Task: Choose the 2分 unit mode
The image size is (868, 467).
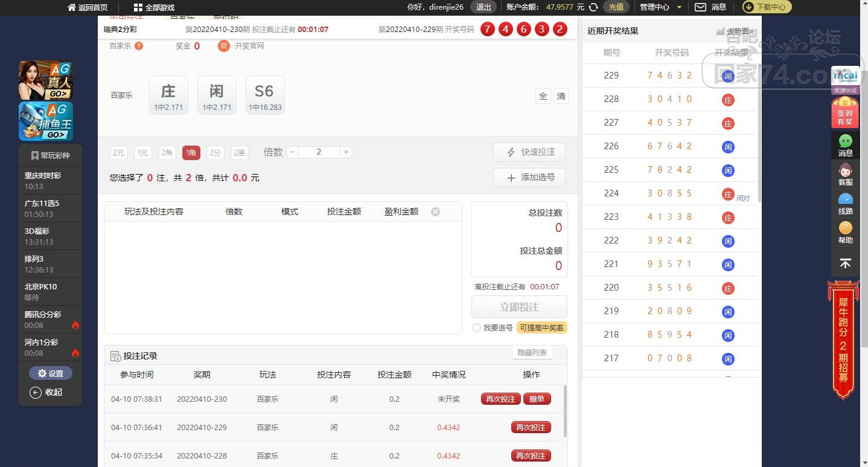Action: [x=215, y=153]
